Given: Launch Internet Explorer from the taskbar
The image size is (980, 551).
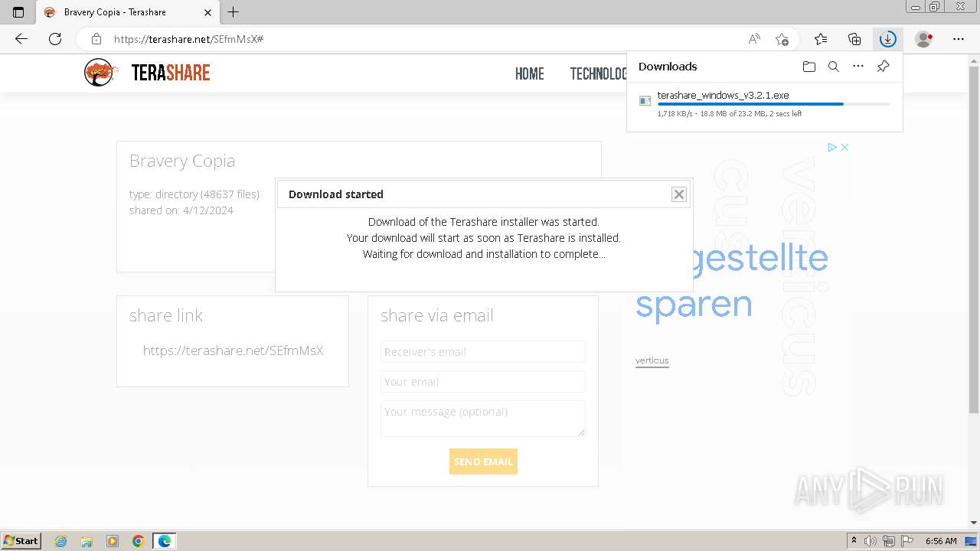Looking at the screenshot, I should tap(61, 541).
